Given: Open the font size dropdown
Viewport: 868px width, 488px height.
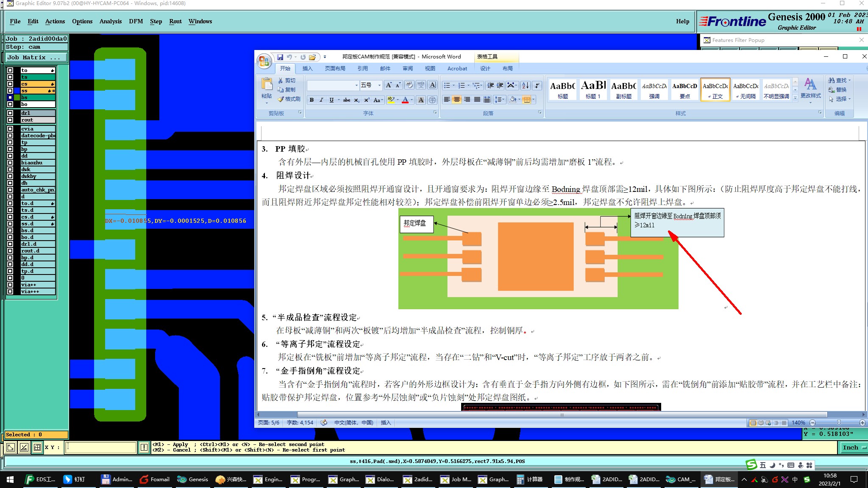Looking at the screenshot, I should 379,86.
